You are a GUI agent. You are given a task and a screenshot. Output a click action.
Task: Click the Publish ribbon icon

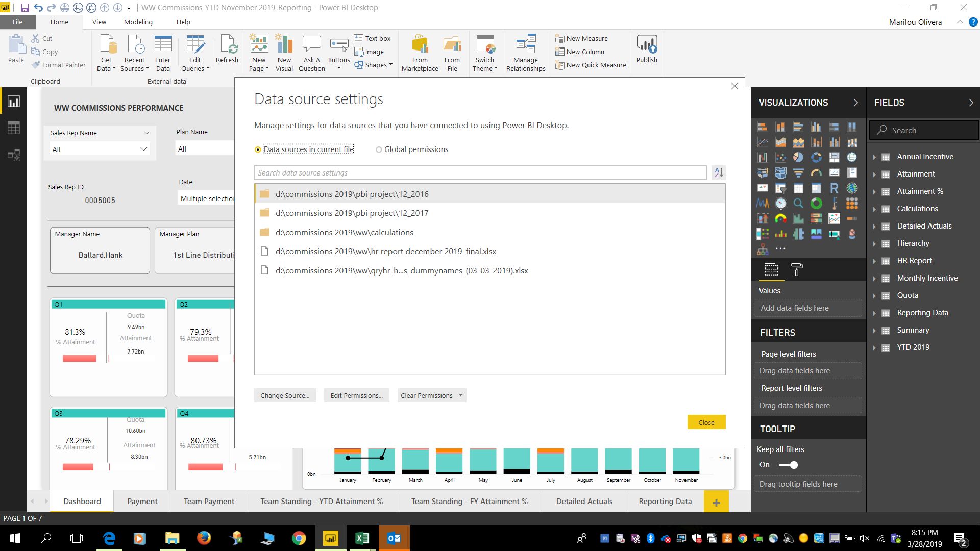click(647, 49)
